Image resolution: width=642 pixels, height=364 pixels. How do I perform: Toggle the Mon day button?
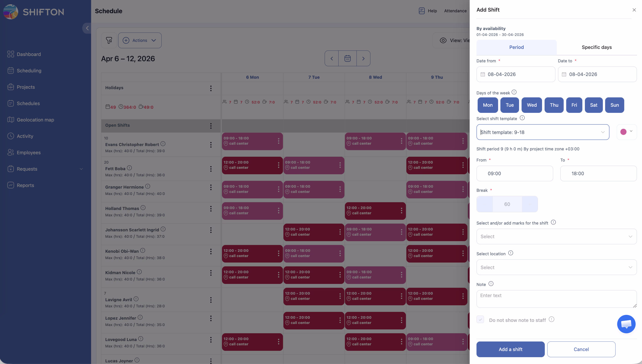tap(488, 105)
